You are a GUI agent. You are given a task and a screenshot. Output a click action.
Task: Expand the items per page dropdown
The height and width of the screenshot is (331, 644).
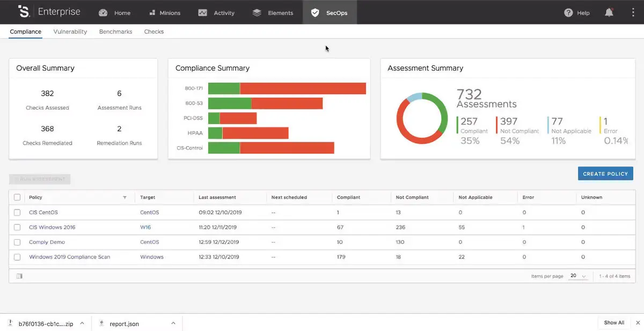(x=577, y=276)
